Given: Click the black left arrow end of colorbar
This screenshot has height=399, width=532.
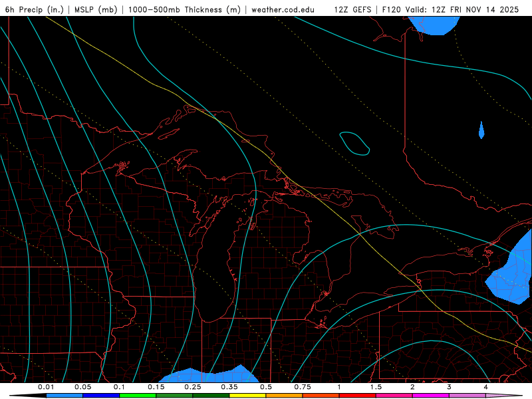Looking at the screenshot, I should (x=28, y=396).
